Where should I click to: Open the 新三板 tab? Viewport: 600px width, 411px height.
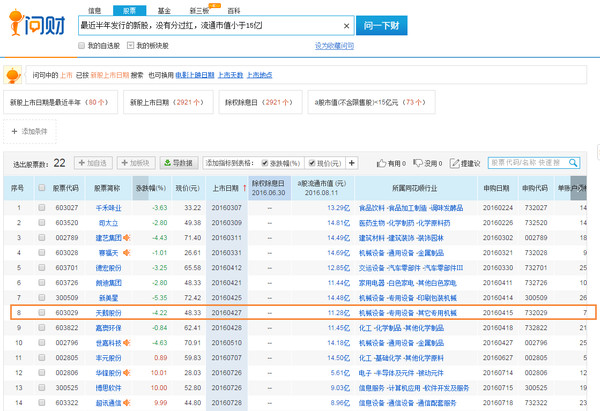(199, 11)
